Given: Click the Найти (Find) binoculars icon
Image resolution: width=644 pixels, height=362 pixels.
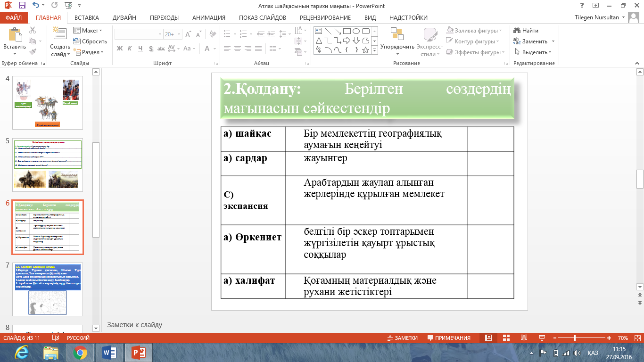Looking at the screenshot, I should point(517,31).
